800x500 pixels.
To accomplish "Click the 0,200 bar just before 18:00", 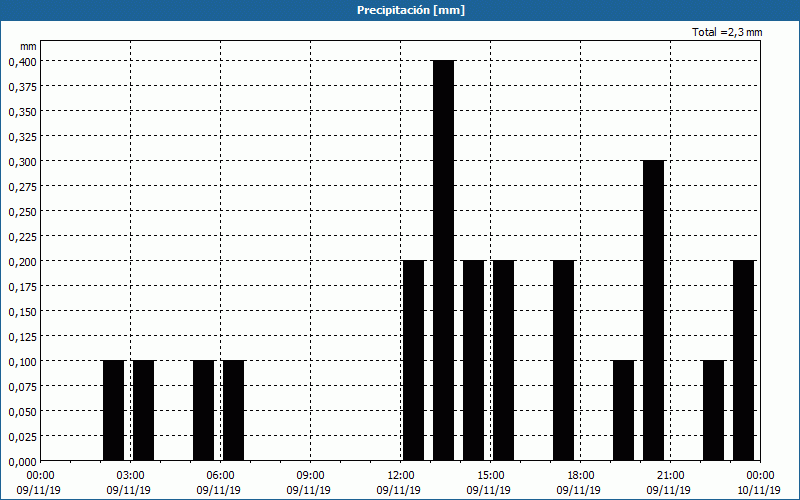I will click(563, 360).
